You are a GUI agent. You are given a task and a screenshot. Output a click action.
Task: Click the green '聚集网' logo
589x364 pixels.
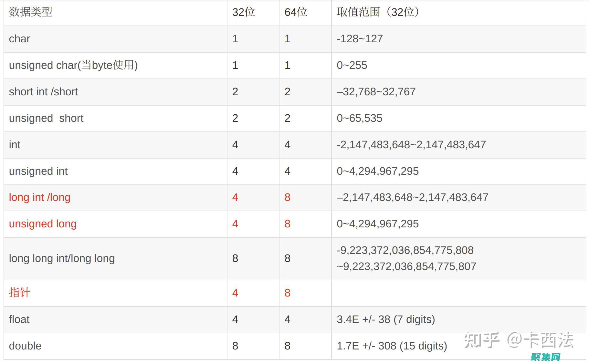click(x=545, y=357)
